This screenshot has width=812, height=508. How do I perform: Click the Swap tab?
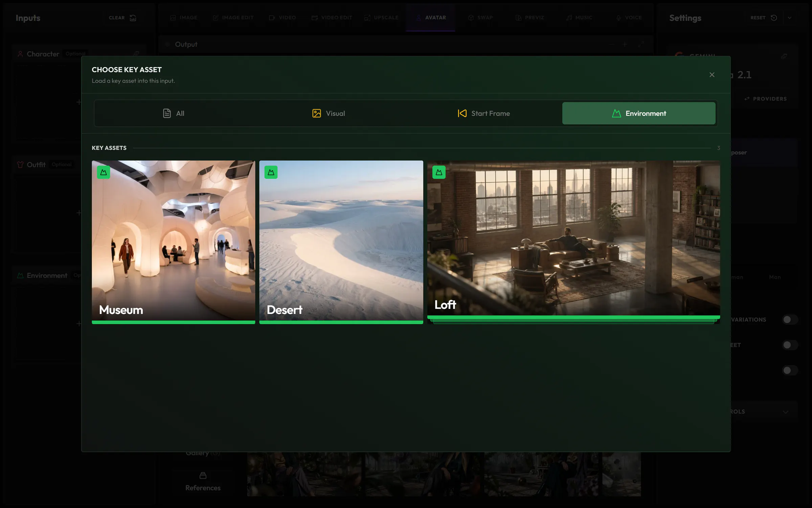(480, 18)
